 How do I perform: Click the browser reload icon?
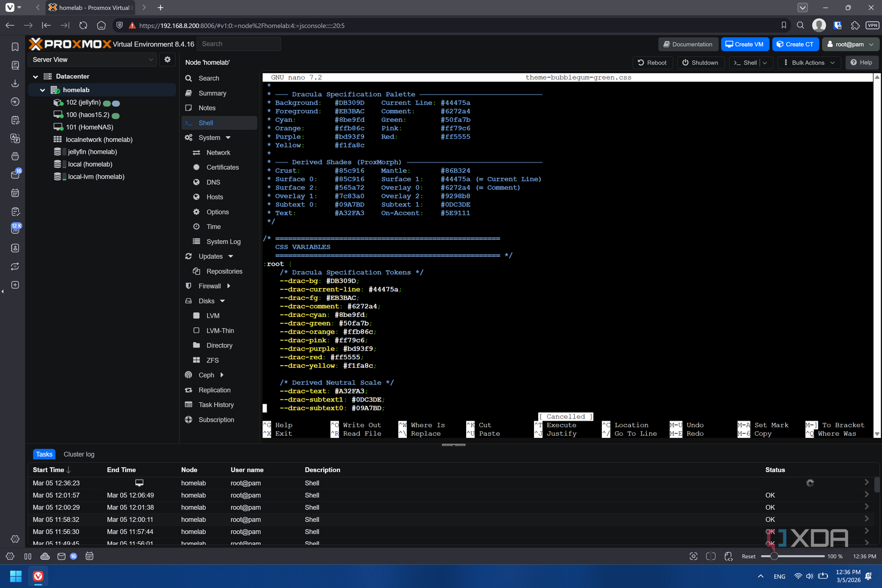pos(83,25)
